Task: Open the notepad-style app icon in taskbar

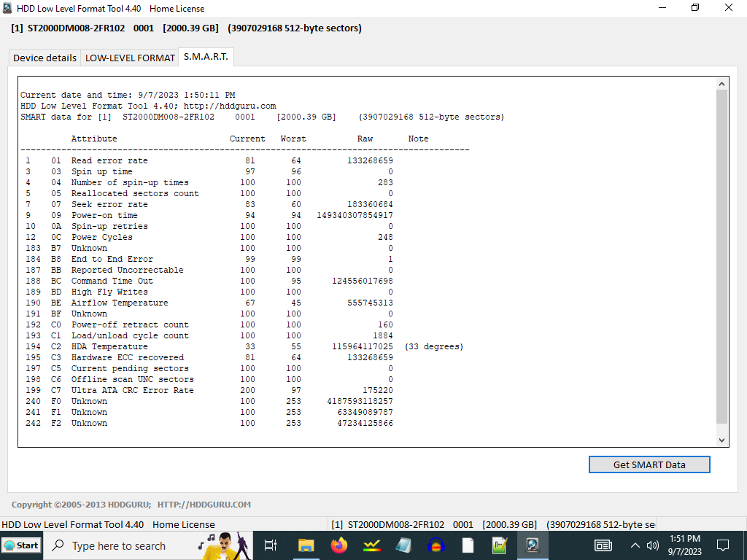Action: click(x=403, y=545)
